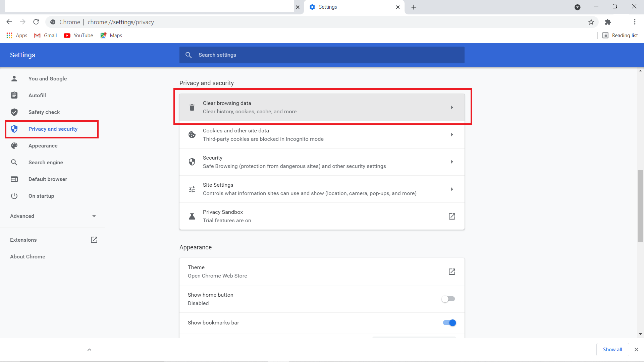Open the Chrome three-dot menu
This screenshot has width=644, height=362.
click(635, 22)
